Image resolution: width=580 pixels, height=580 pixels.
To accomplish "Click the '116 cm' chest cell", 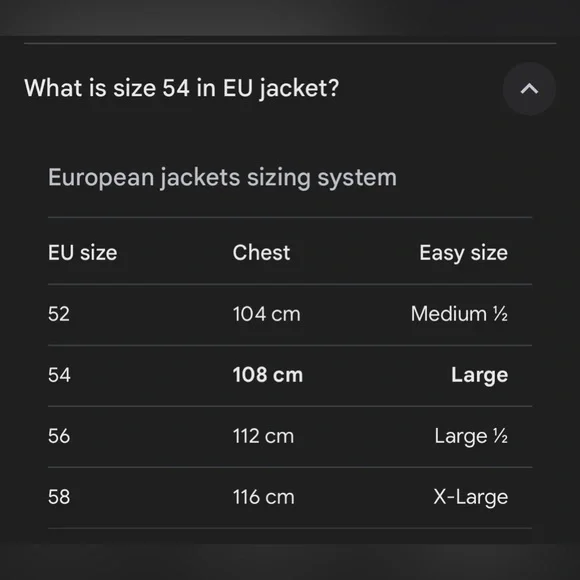I will [264, 497].
